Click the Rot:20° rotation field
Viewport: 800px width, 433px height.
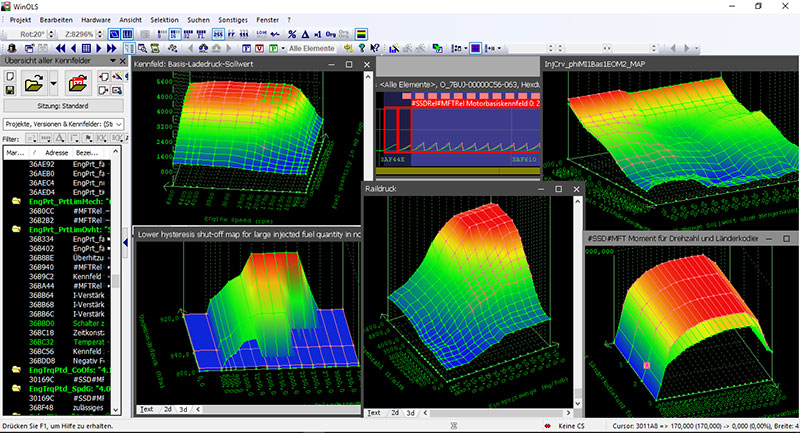pyautogui.click(x=31, y=33)
